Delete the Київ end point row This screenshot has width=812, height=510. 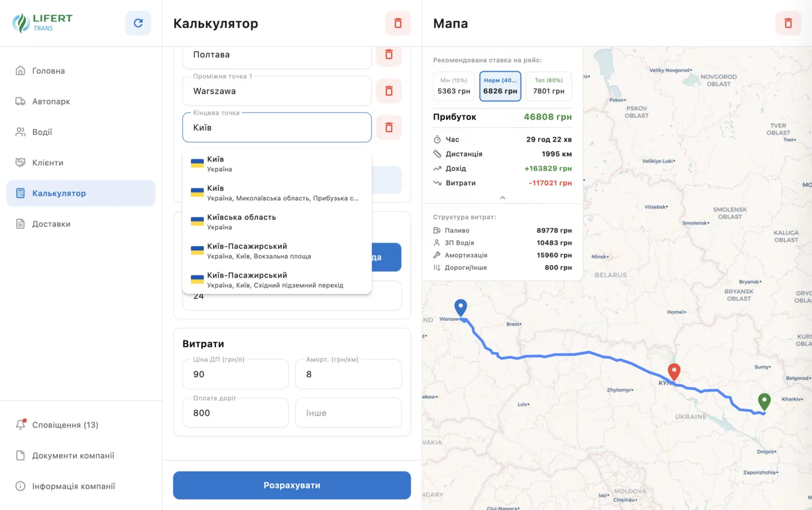(389, 127)
